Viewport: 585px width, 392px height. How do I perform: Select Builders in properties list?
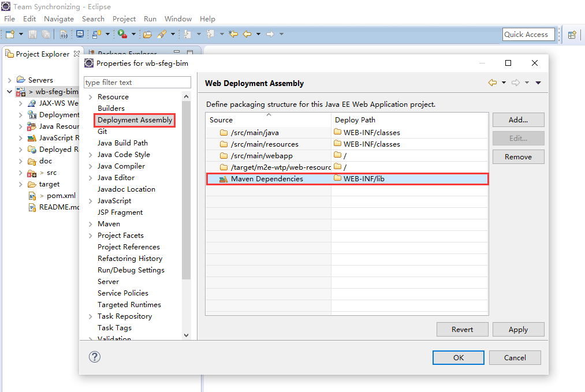coord(111,109)
